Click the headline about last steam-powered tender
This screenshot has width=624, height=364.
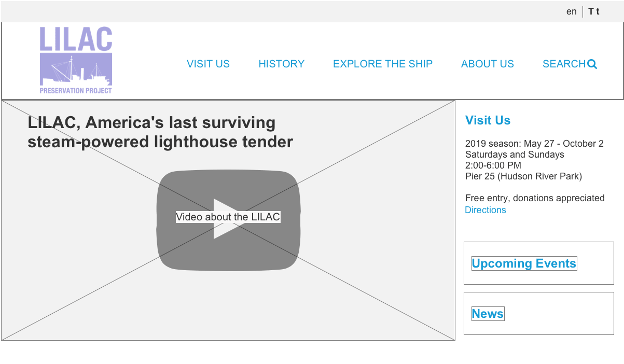coord(160,132)
